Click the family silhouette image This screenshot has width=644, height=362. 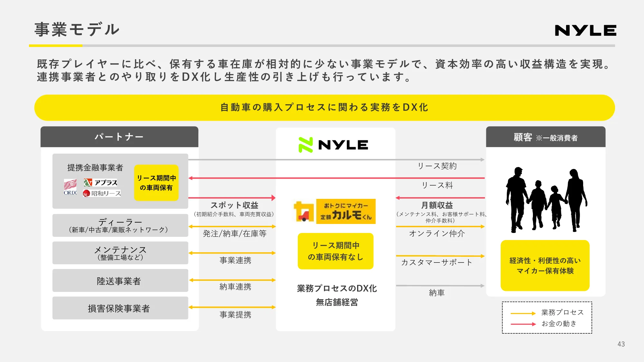point(546,200)
